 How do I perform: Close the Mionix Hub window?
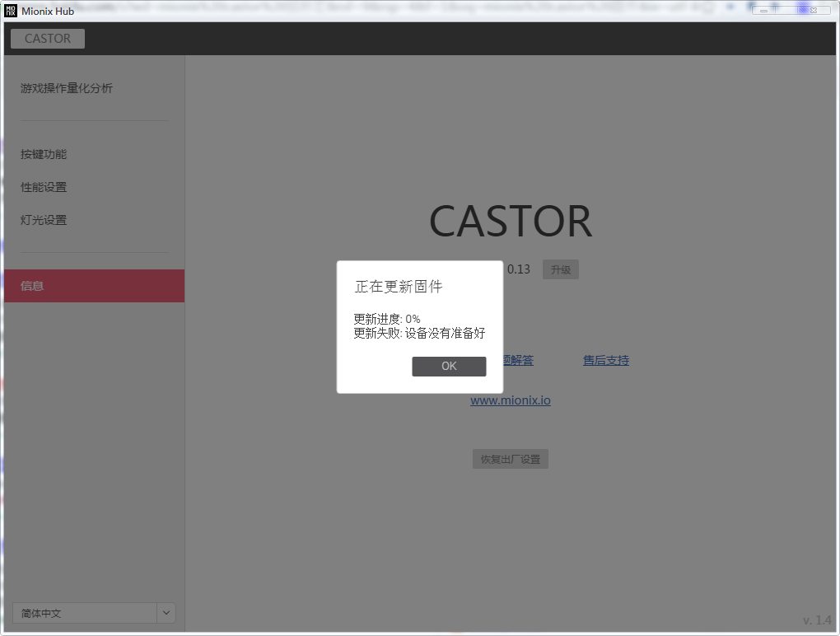tap(813, 10)
